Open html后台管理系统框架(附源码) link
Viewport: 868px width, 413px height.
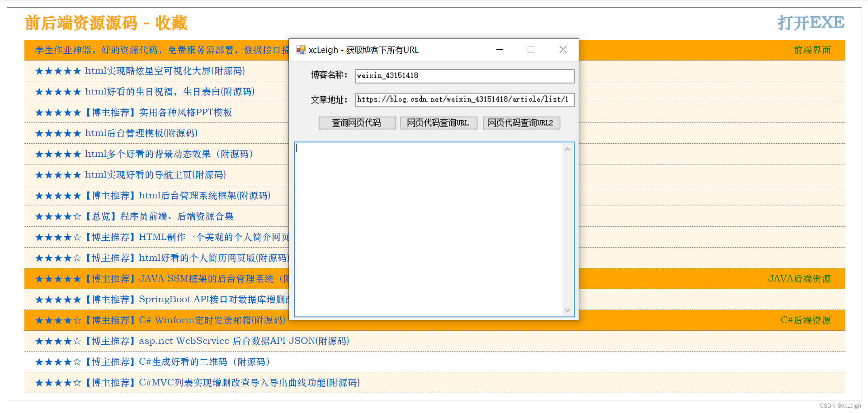click(153, 196)
